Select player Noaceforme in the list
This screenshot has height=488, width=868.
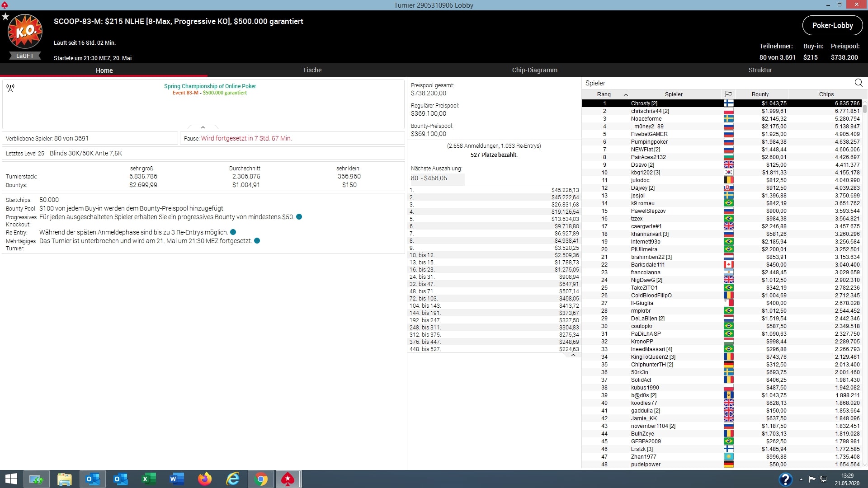click(646, 119)
